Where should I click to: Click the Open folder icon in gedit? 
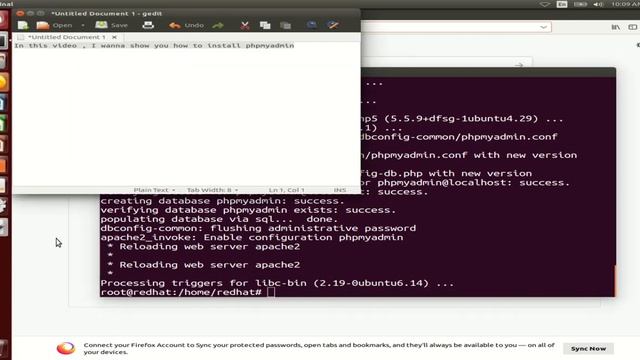(x=42, y=25)
